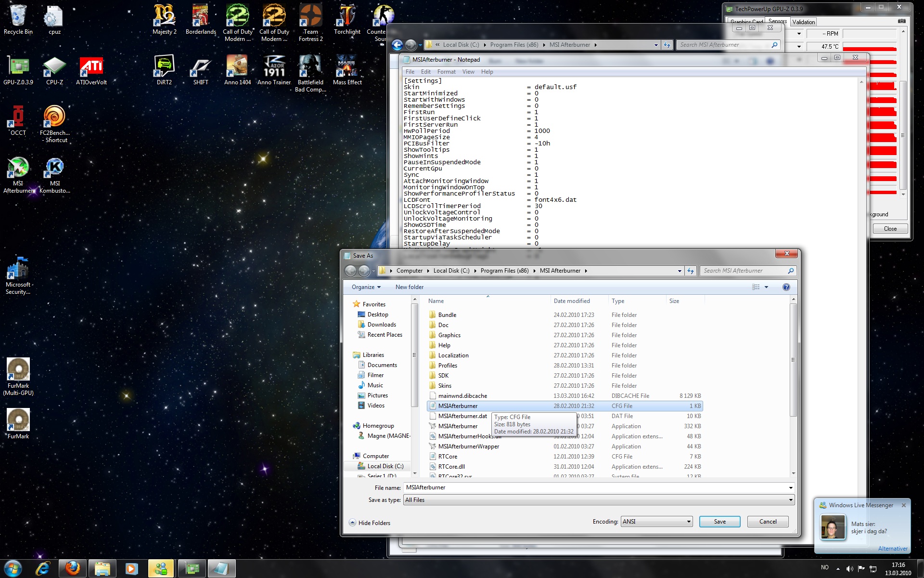
Task: Click Search MSI Afterburner field in Save As
Action: pos(747,271)
